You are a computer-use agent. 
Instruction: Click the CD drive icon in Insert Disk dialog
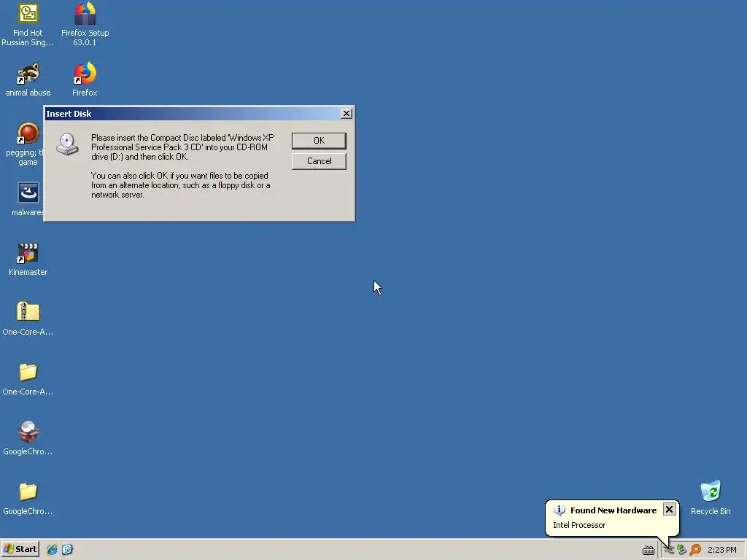click(x=67, y=144)
